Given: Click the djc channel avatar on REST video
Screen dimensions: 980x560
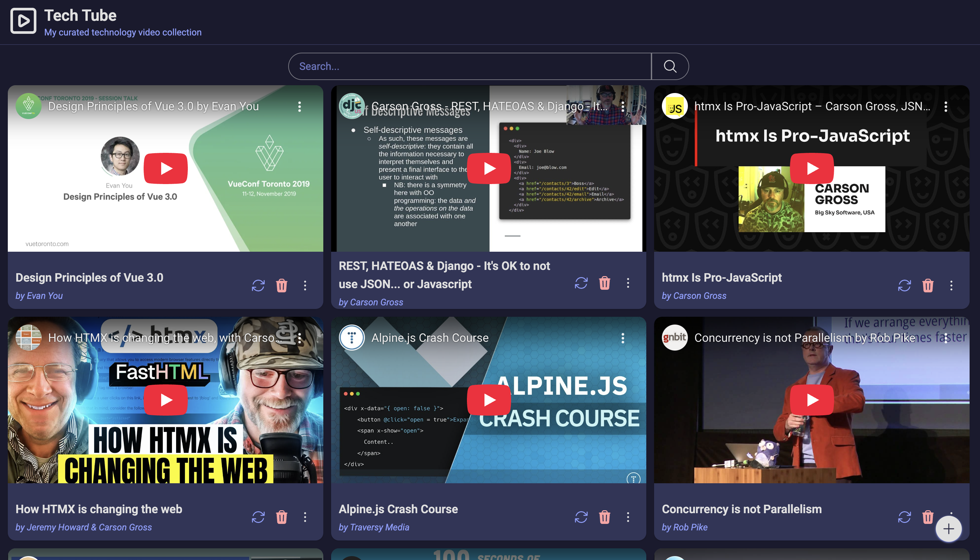Looking at the screenshot, I should (x=352, y=106).
